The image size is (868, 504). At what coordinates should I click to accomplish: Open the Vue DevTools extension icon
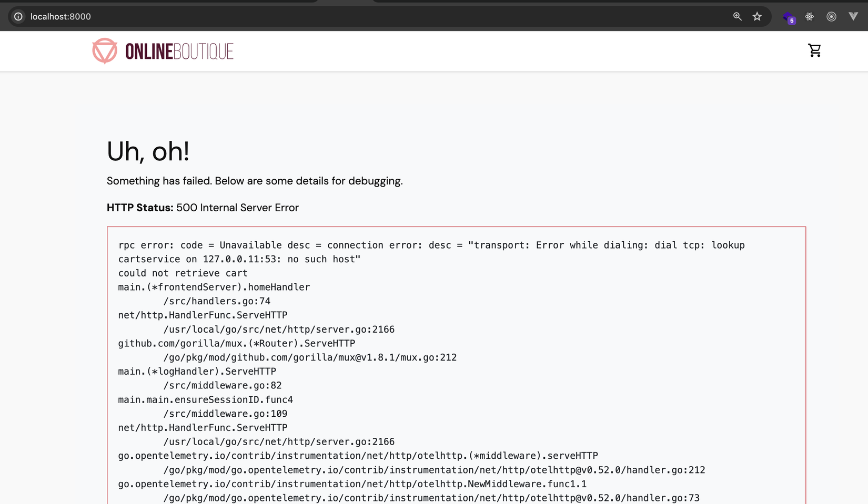point(853,16)
